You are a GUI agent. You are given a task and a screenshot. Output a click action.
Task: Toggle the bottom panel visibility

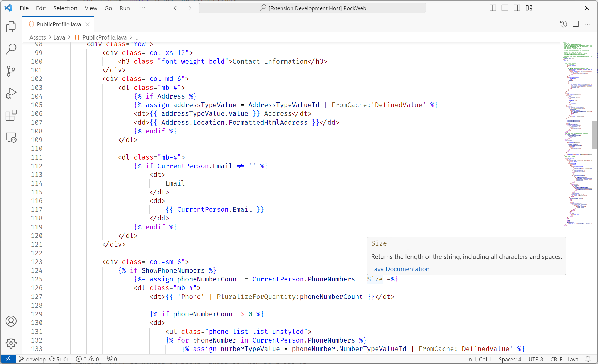tap(505, 8)
